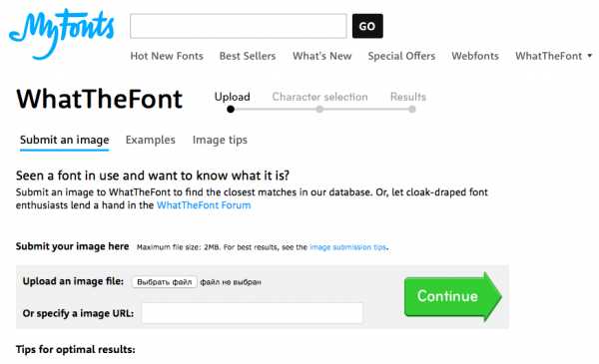The width and height of the screenshot is (599, 364).
Task: Select the Results step label
Action: pos(408,97)
